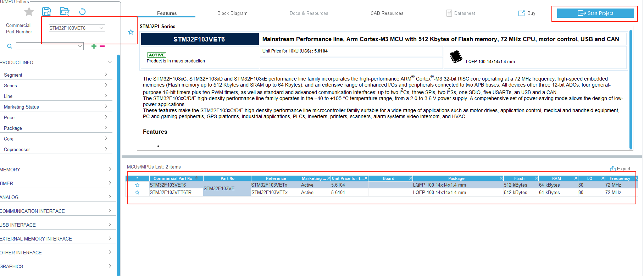
Task: Star the STM32F103VET6 list row
Action: click(137, 185)
